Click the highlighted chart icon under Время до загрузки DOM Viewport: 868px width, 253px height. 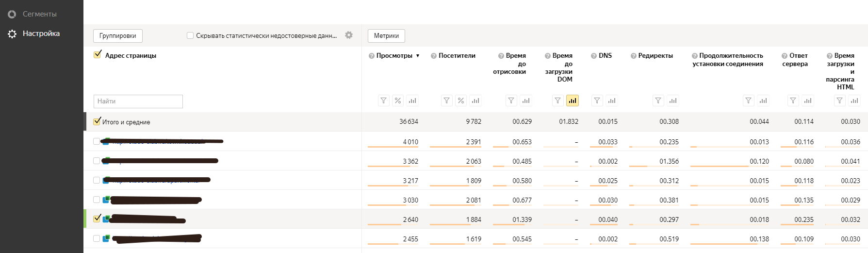pos(573,101)
